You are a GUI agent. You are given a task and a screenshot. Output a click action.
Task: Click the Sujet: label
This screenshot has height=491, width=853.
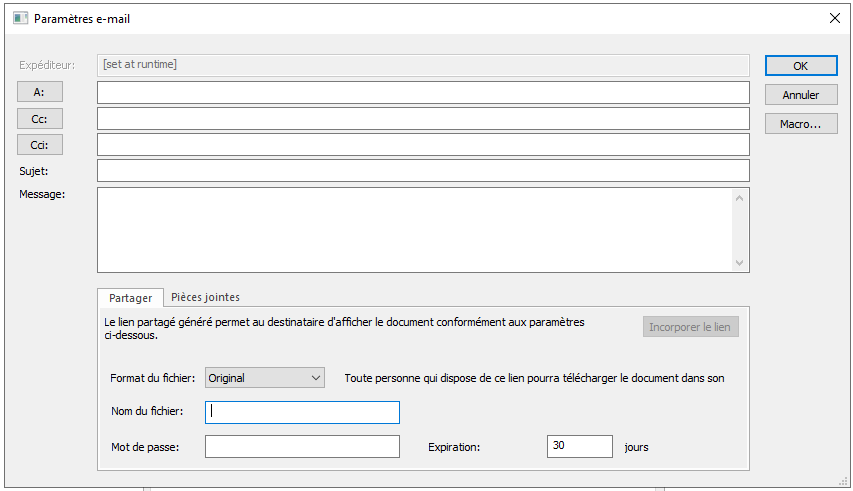pyautogui.click(x=34, y=171)
